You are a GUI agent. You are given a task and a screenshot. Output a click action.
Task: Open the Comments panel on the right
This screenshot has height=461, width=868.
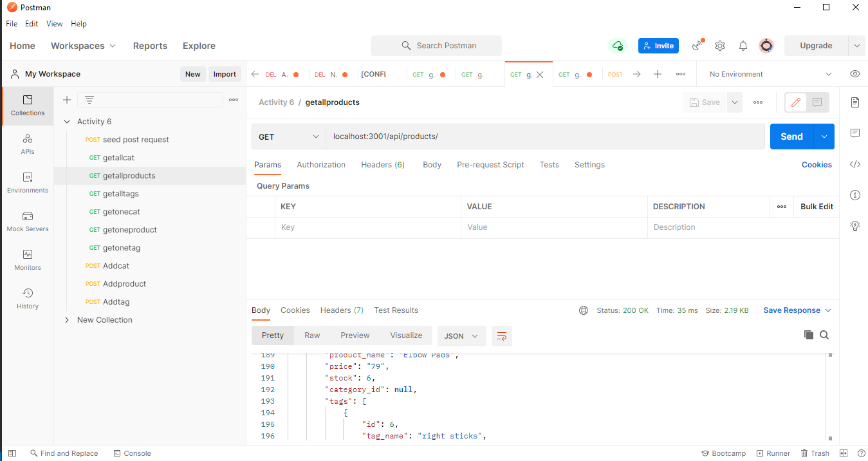pyautogui.click(x=855, y=132)
